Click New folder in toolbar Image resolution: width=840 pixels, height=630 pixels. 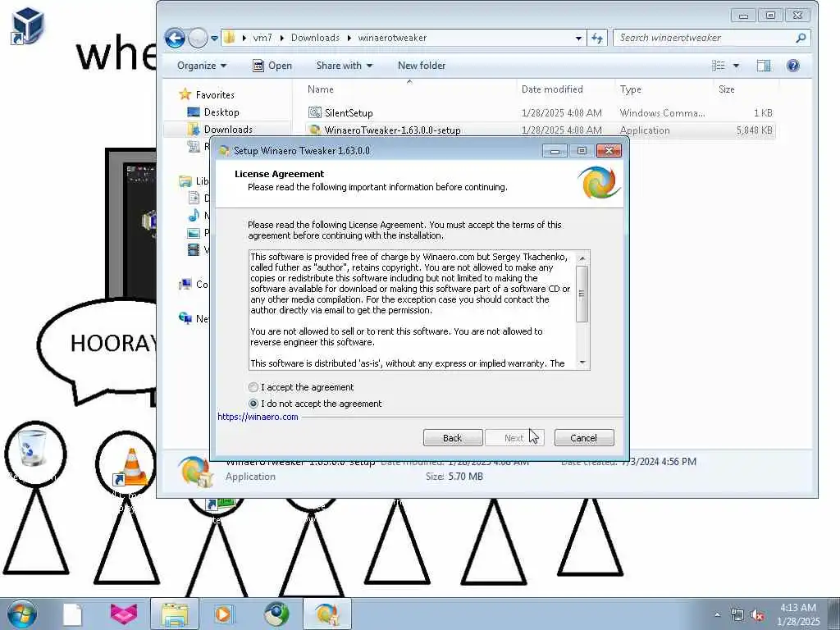click(422, 66)
